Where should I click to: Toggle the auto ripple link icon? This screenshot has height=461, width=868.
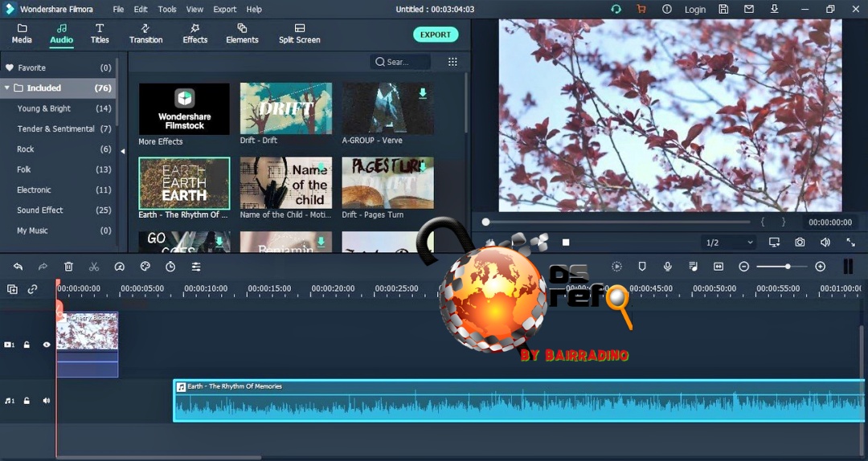tap(33, 289)
